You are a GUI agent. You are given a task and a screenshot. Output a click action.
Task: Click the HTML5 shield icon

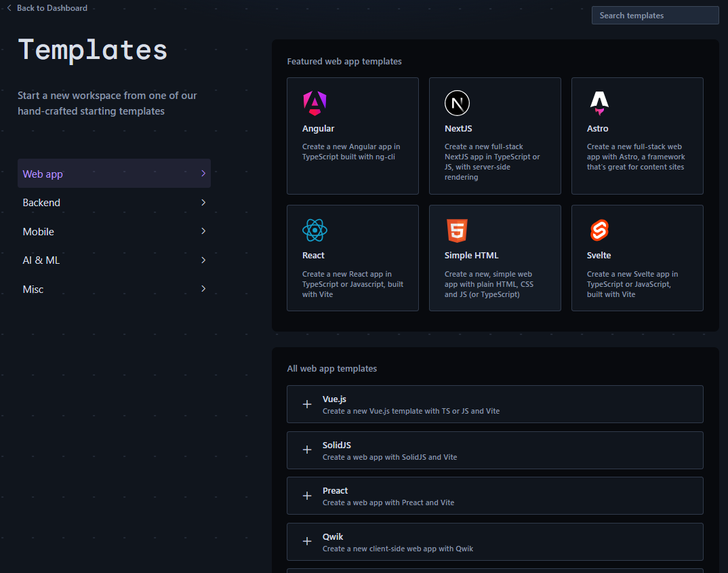457,231
